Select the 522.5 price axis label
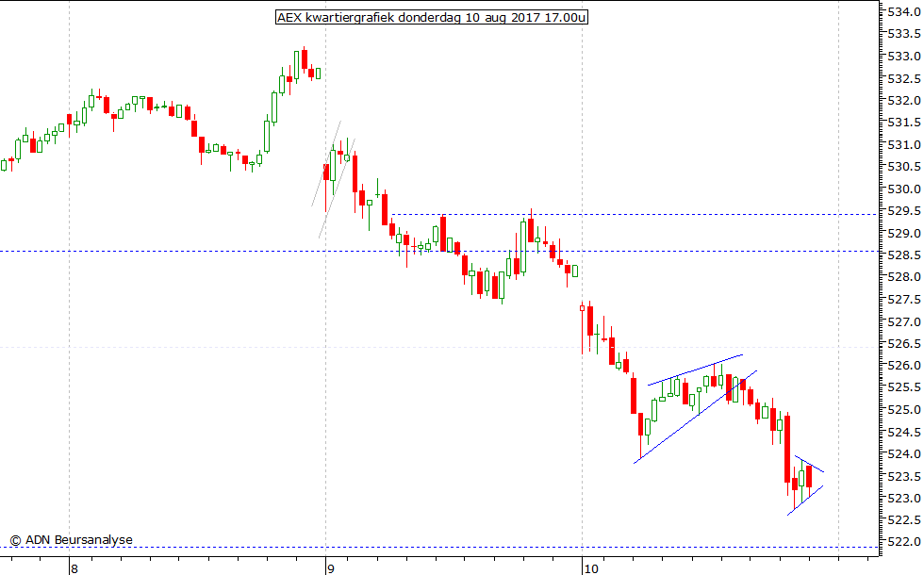924x575 pixels. tap(904, 519)
